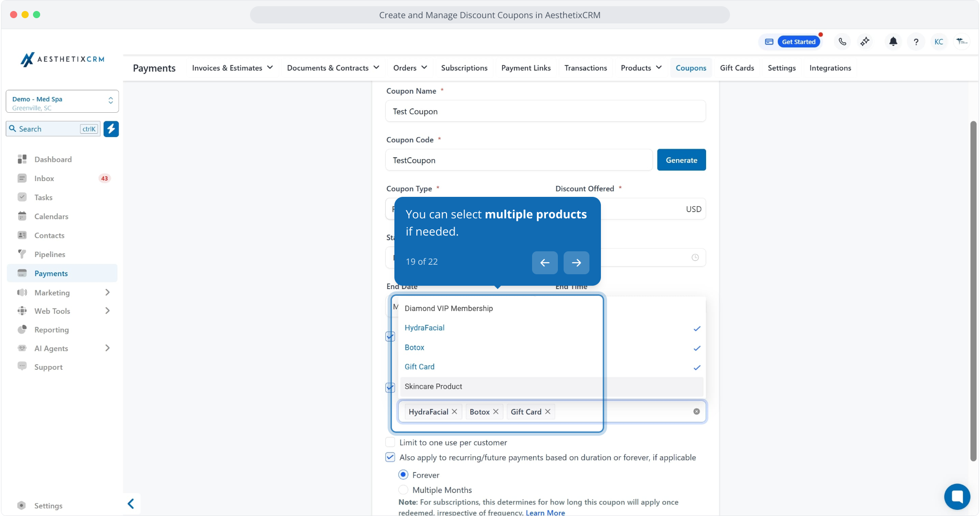The width and height of the screenshot is (980, 516).
Task: Collapse sidebar with left chevron
Action: point(131,504)
